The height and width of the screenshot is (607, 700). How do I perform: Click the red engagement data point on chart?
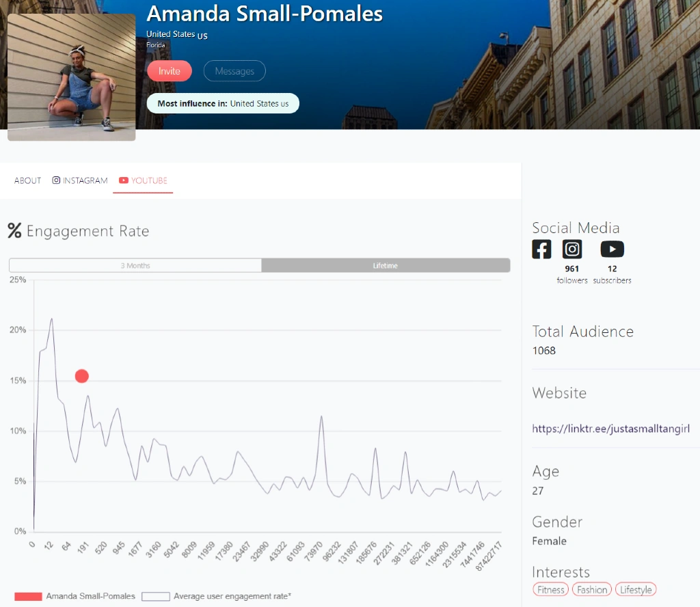[x=81, y=376]
